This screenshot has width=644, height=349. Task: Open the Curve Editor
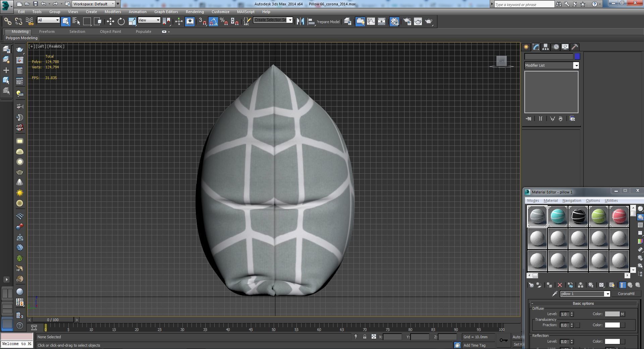point(371,21)
